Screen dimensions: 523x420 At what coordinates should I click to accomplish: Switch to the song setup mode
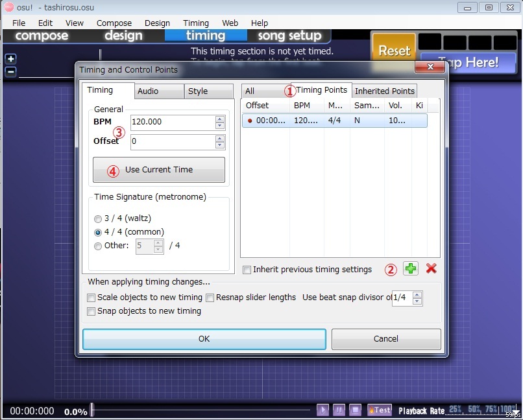point(289,36)
